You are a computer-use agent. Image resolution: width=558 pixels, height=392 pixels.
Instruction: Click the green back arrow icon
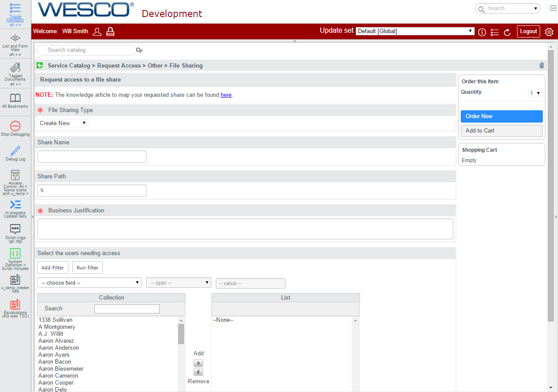coord(40,65)
